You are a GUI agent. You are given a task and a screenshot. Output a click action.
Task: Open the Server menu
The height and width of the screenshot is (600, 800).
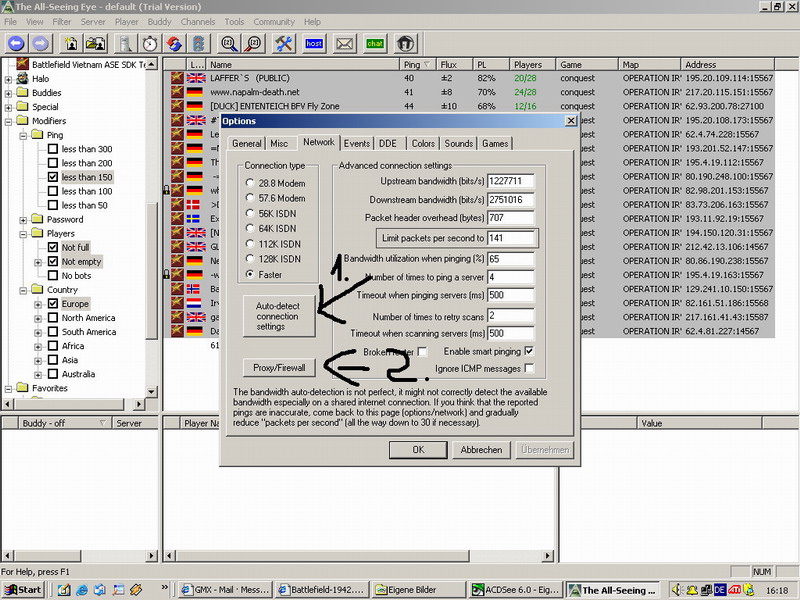[x=93, y=21]
